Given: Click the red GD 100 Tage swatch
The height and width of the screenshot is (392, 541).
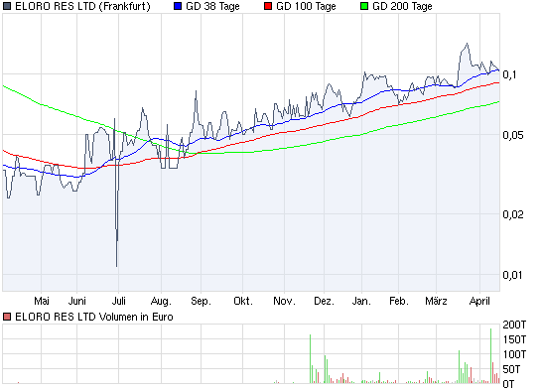Looking at the screenshot, I should coord(268,6).
